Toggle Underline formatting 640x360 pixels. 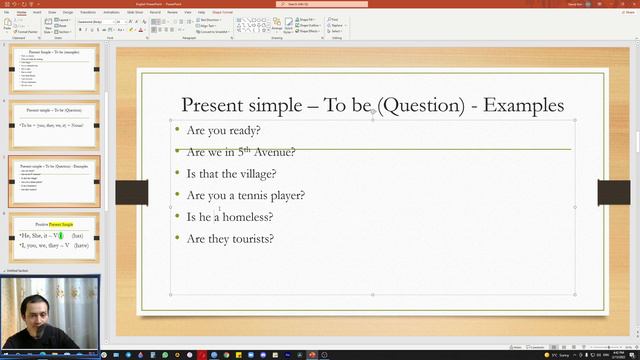92,30
